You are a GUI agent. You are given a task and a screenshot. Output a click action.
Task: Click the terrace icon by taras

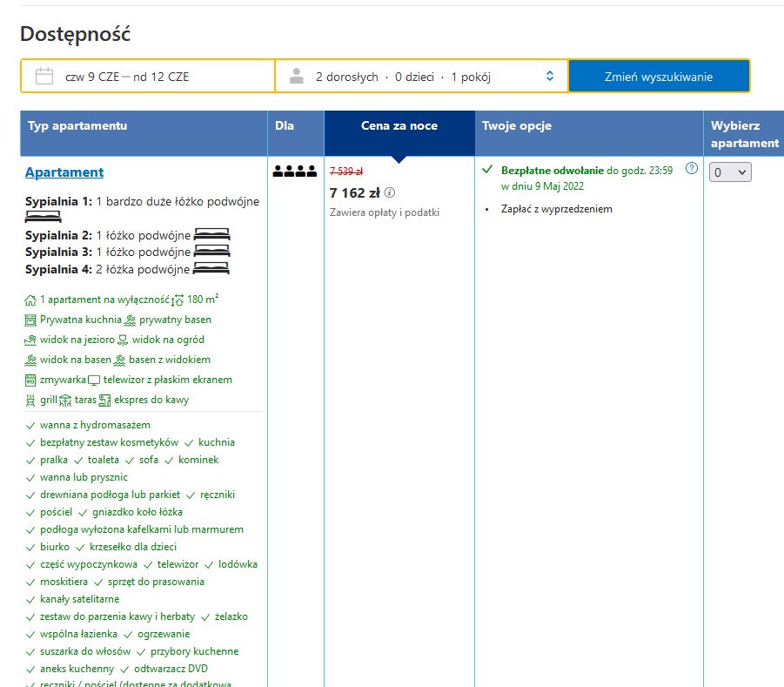point(65,401)
